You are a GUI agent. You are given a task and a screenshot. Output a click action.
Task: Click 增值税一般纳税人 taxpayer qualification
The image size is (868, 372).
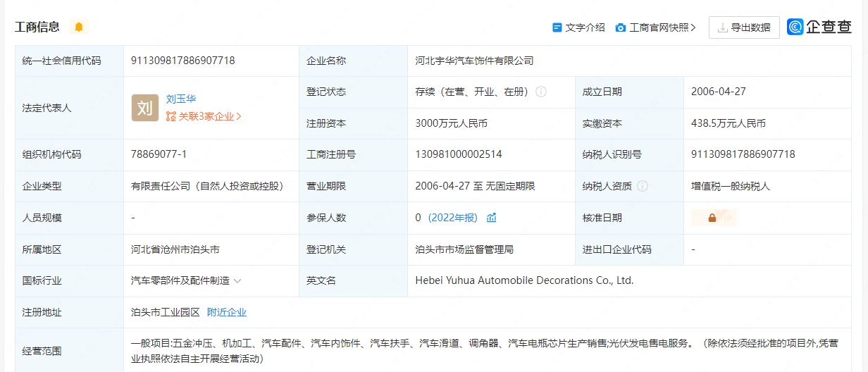pos(731,186)
